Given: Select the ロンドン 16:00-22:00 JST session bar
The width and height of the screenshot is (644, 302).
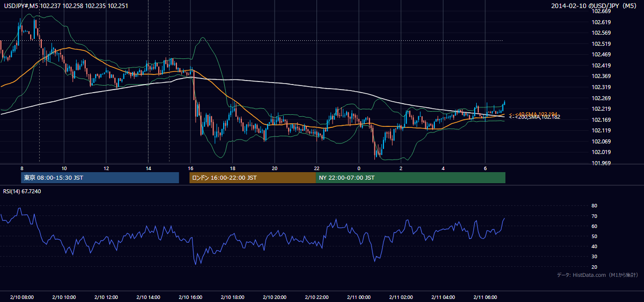Looking at the screenshot, I should coord(252,178).
